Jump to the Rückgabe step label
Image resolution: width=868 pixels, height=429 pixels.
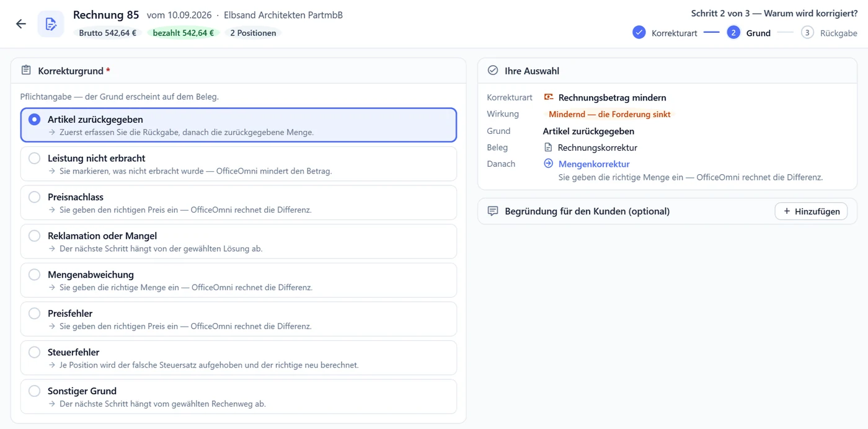click(839, 33)
